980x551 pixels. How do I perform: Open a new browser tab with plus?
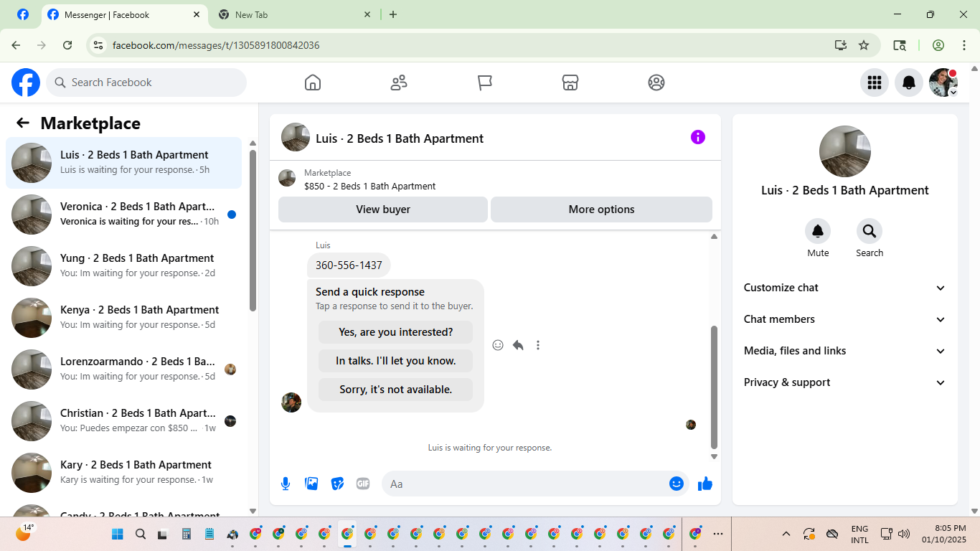point(393,14)
